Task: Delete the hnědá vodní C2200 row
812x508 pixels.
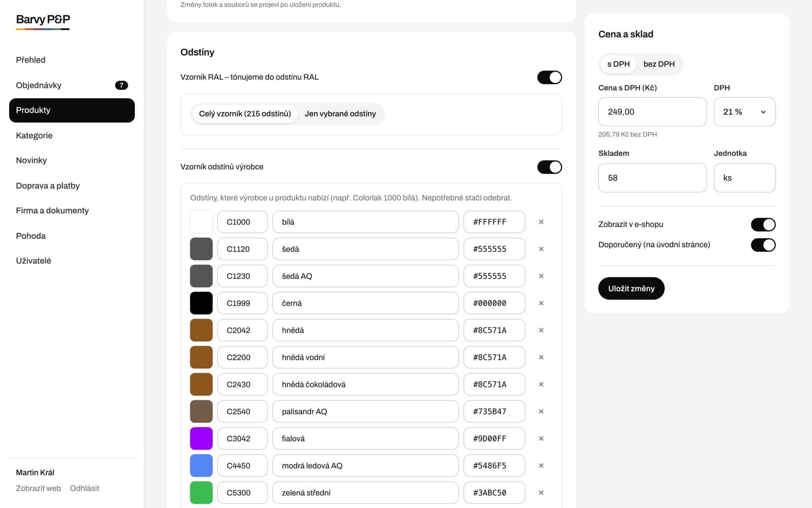Action: pos(541,357)
